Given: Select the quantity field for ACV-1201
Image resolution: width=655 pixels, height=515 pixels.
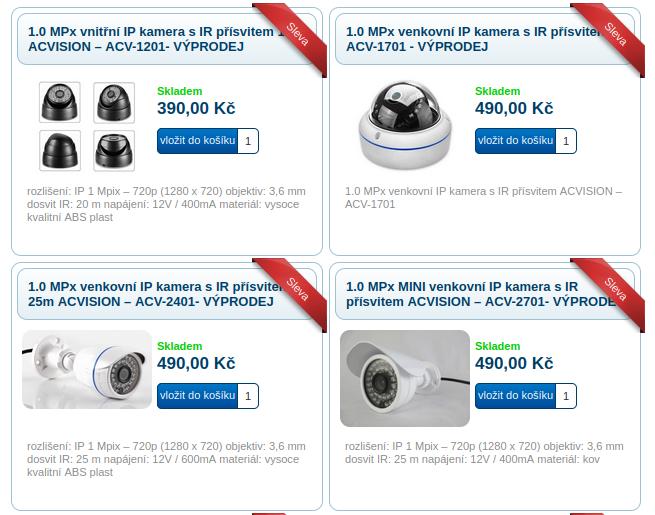Looking at the screenshot, I should click(248, 141).
